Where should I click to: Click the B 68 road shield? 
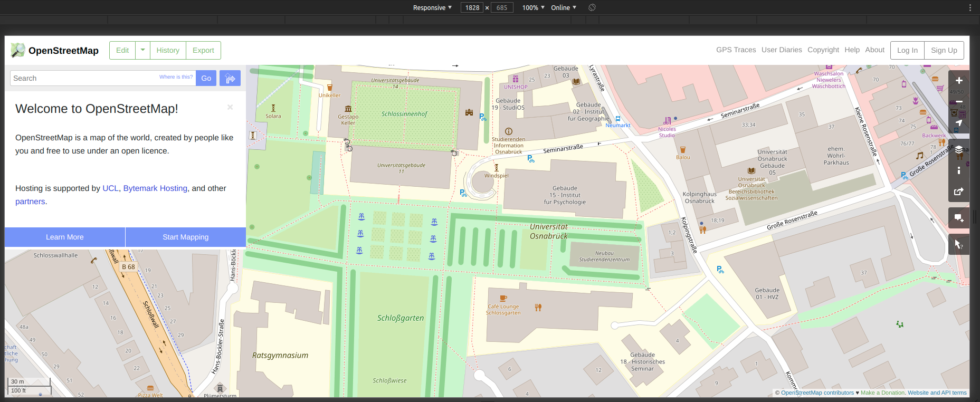(129, 267)
